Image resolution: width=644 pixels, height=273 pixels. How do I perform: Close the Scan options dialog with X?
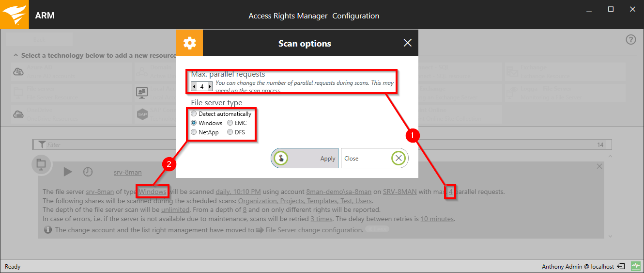click(407, 43)
